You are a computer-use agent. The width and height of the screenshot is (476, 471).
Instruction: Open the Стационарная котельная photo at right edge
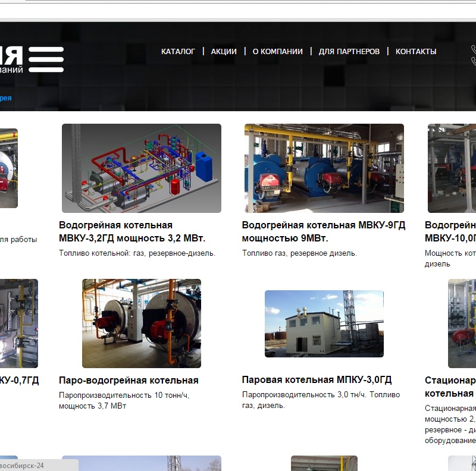coord(462,324)
